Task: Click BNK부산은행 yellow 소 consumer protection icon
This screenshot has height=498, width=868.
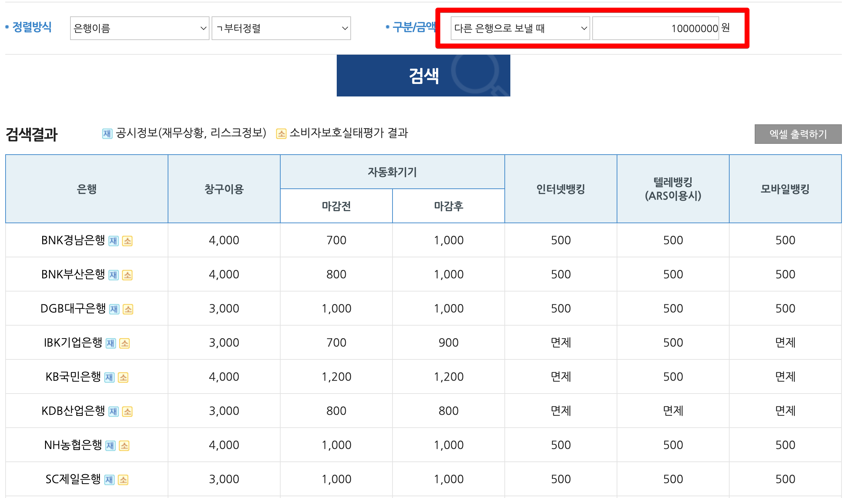Action: tap(127, 275)
